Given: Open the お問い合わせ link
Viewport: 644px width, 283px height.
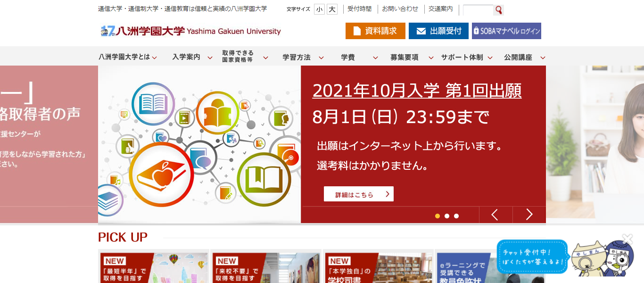Looking at the screenshot, I should coord(400,8).
